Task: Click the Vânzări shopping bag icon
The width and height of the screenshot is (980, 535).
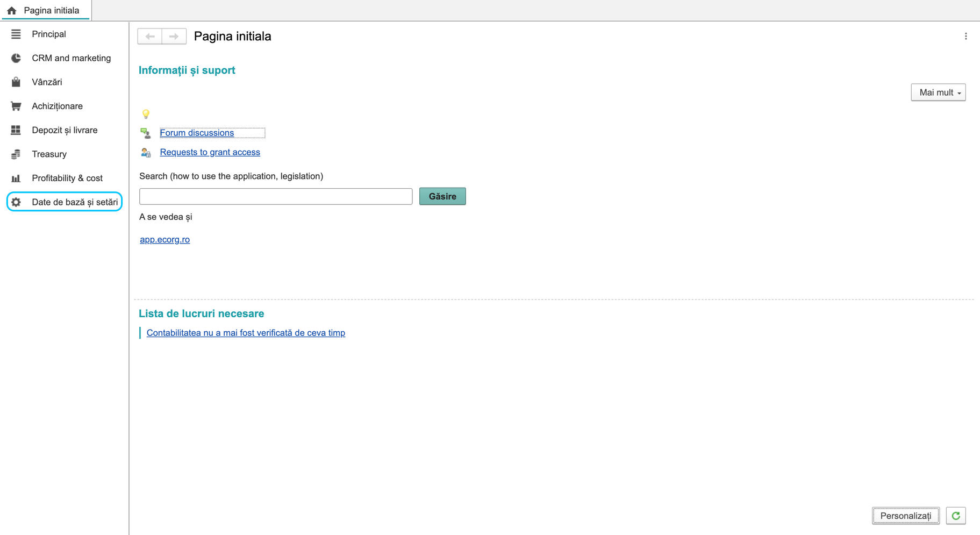Action: point(16,82)
